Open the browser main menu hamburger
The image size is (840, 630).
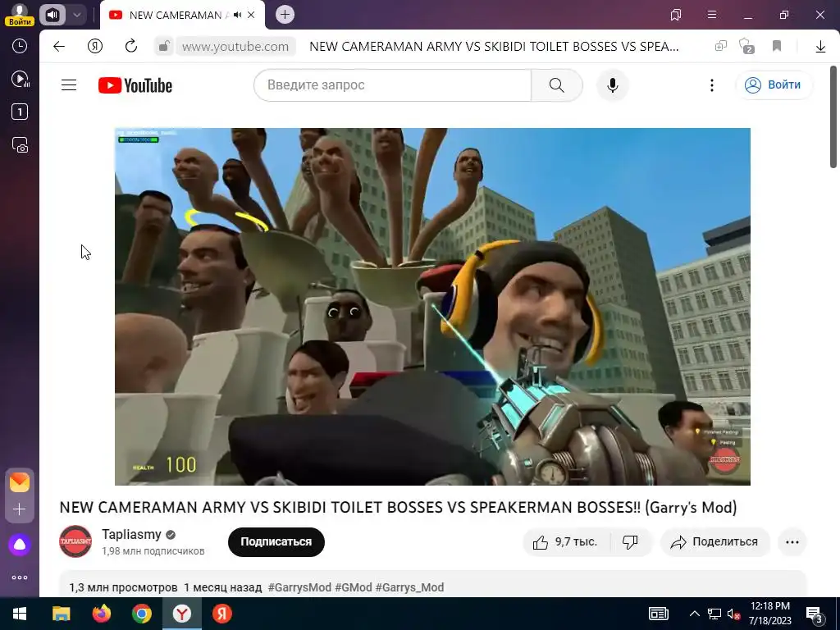tap(712, 15)
